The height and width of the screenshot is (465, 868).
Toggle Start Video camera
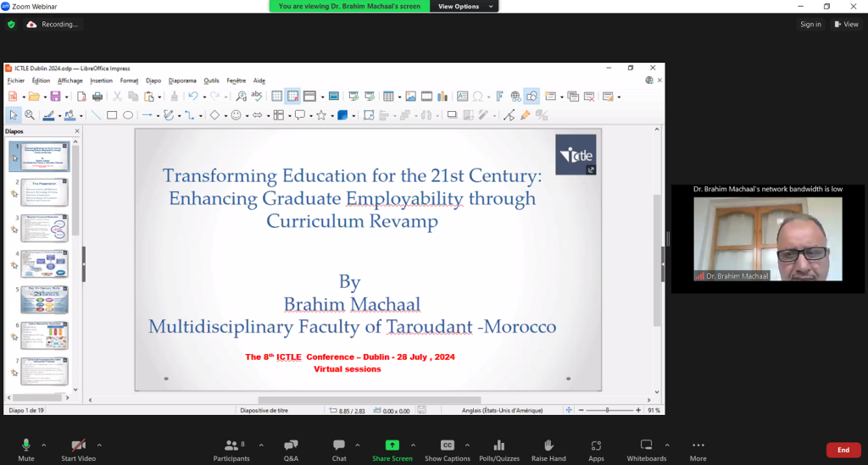coord(78,449)
